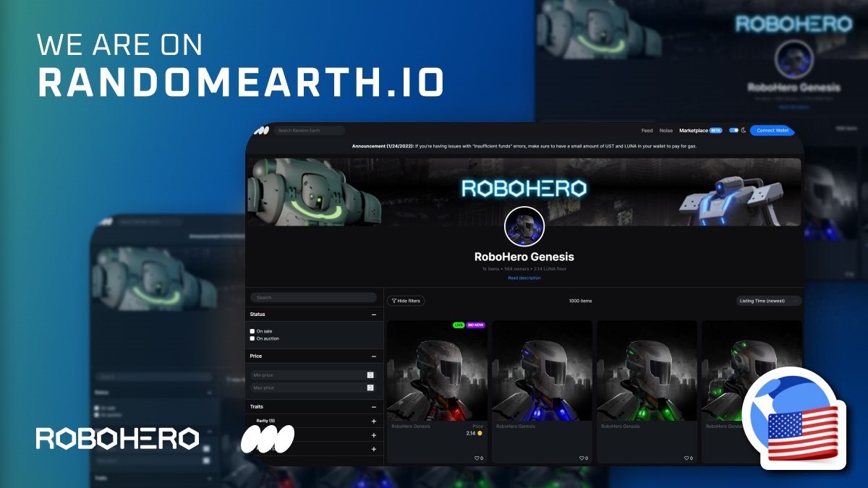Screen dimensions: 868x488
Task: Like the red-lit robot card with heart
Action: [478, 458]
